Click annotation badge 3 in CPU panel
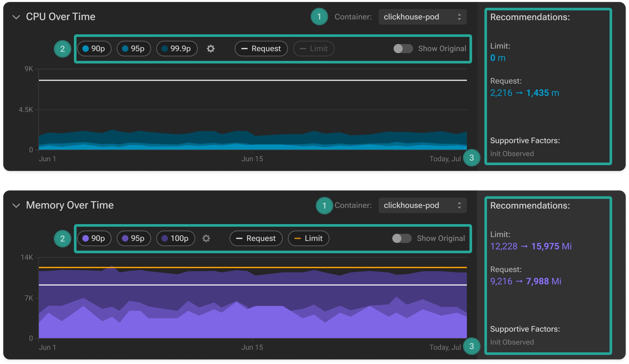Viewport: 629px width, 364px height. (471, 158)
